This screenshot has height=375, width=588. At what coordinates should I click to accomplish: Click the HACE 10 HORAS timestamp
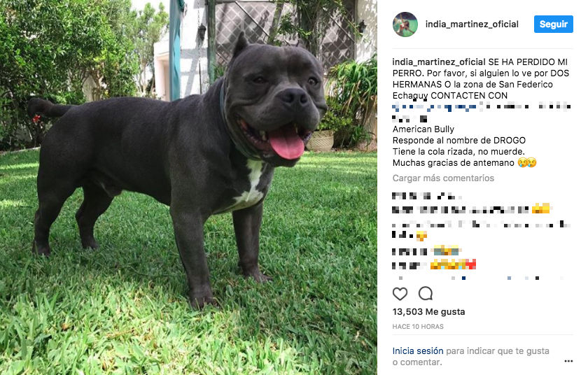tap(418, 327)
